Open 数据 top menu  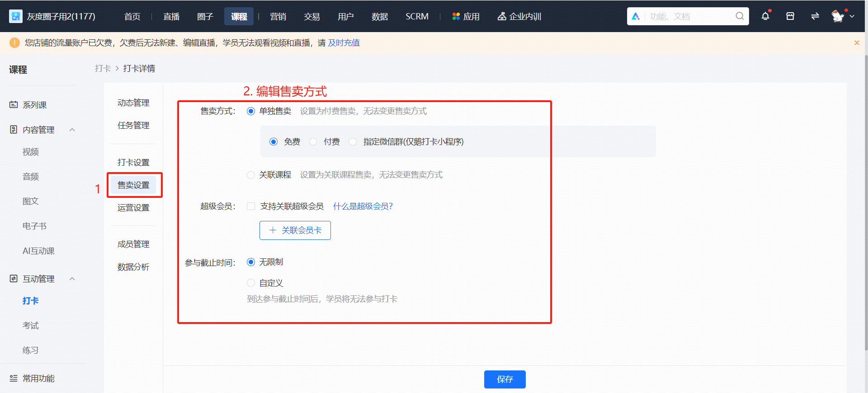coord(380,17)
